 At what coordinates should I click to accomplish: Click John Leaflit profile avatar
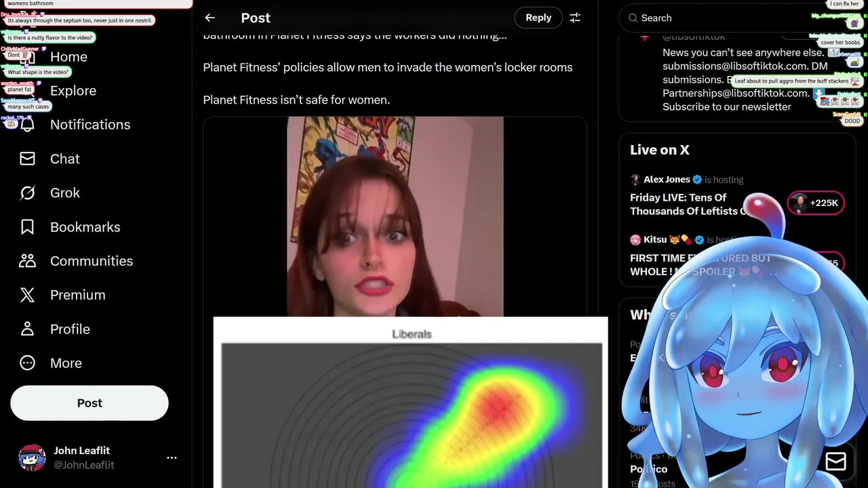[32, 457]
